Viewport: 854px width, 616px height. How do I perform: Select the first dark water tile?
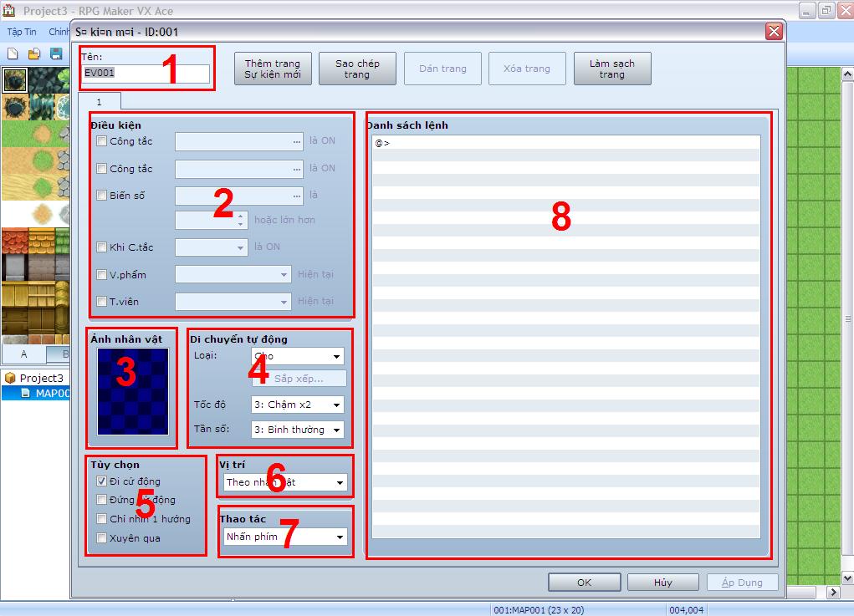(x=15, y=80)
